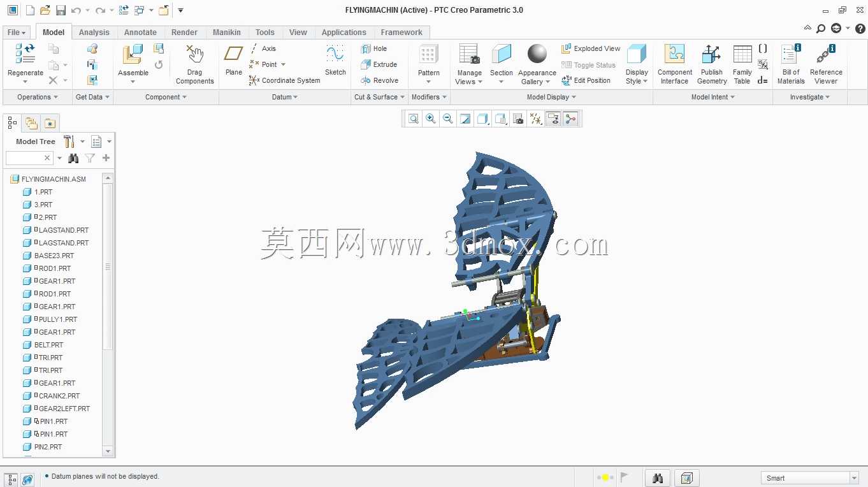The image size is (868, 487).
Task: Click Publish Geometry
Action: click(712, 64)
